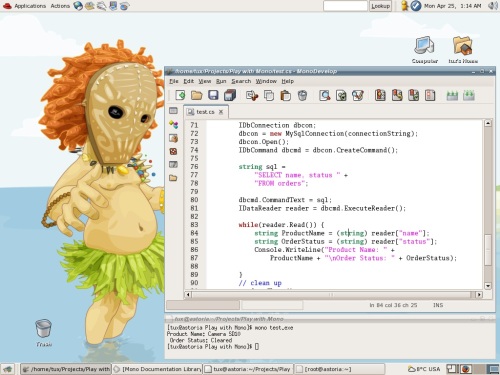
Task: Click the Find magnifier toolbar icon
Action: click(324, 96)
